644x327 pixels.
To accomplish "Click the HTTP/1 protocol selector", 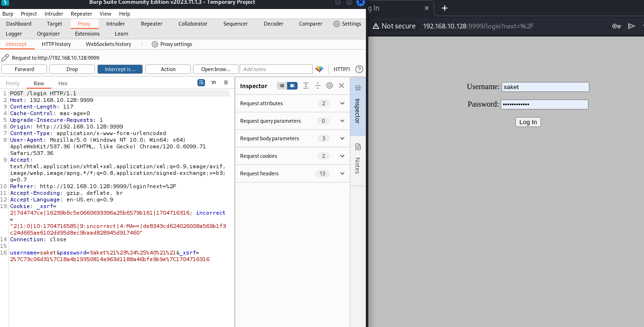I will click(342, 69).
